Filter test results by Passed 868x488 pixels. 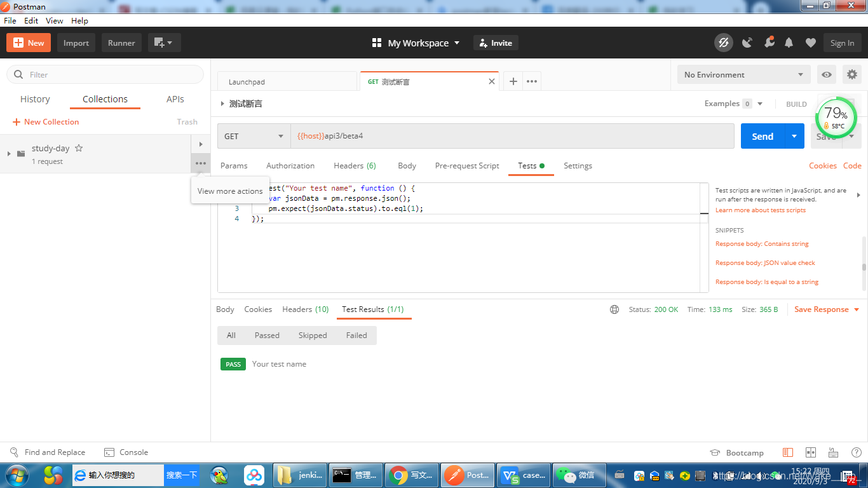(267, 335)
